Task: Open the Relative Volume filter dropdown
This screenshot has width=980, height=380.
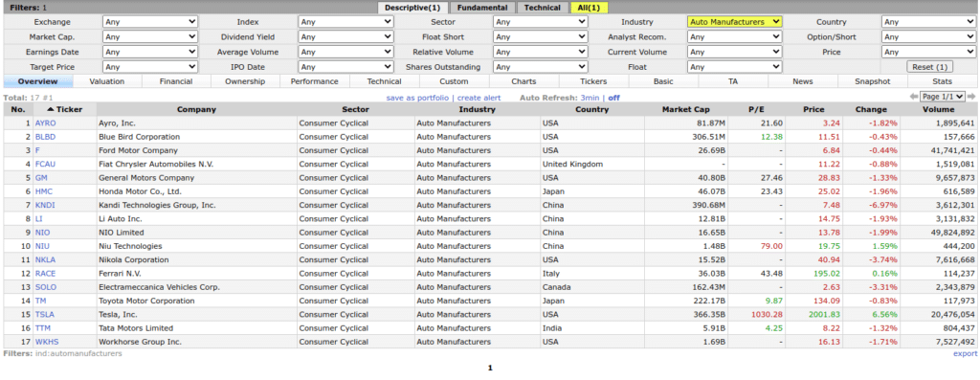Action: [x=541, y=52]
